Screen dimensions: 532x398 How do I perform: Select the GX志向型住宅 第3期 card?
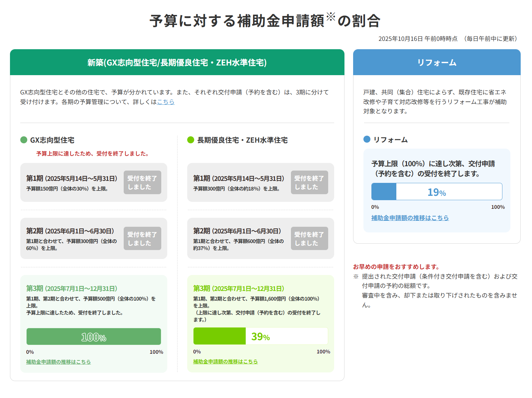coord(93,323)
